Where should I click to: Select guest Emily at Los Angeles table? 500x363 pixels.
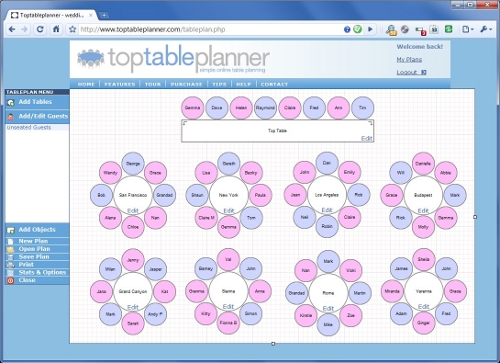point(349,172)
